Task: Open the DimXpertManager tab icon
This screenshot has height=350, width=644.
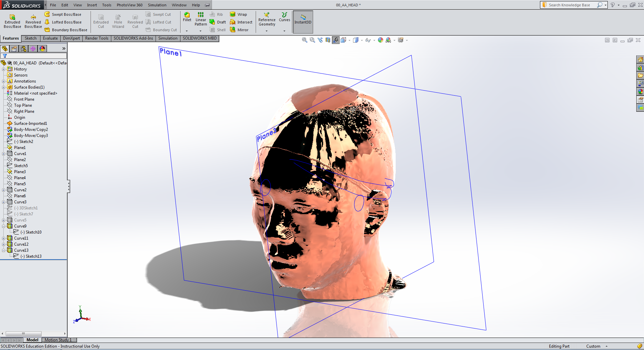Action: (x=33, y=49)
